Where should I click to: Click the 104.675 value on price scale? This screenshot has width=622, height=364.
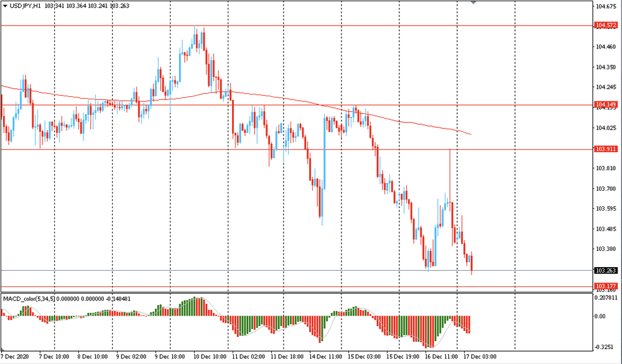[x=606, y=6]
